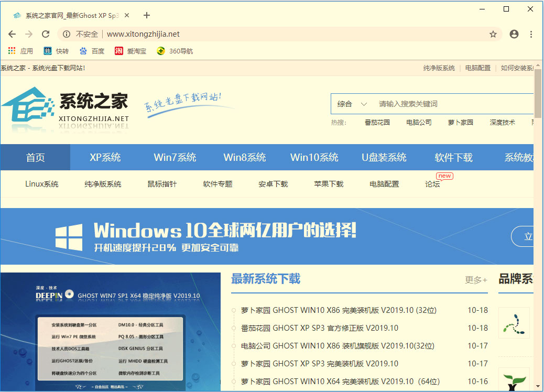Image resolution: width=544 pixels, height=392 pixels.
Task: Reload the current page
Action: click(x=46, y=34)
